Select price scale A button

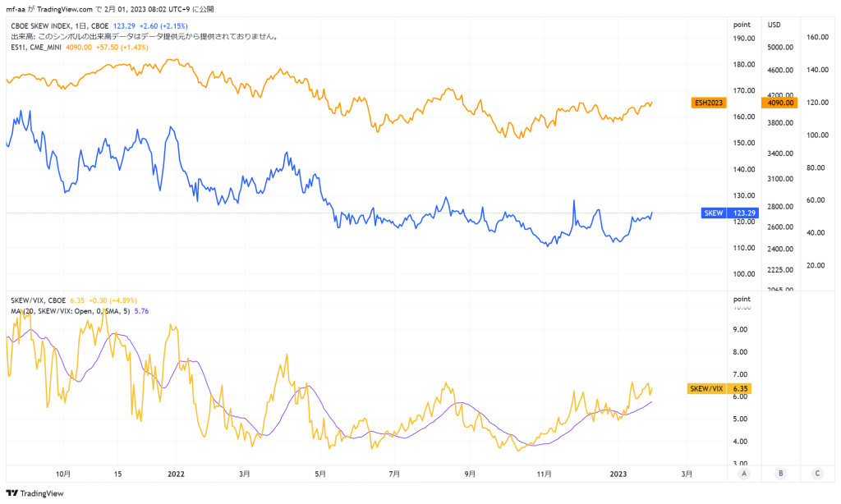(x=743, y=474)
